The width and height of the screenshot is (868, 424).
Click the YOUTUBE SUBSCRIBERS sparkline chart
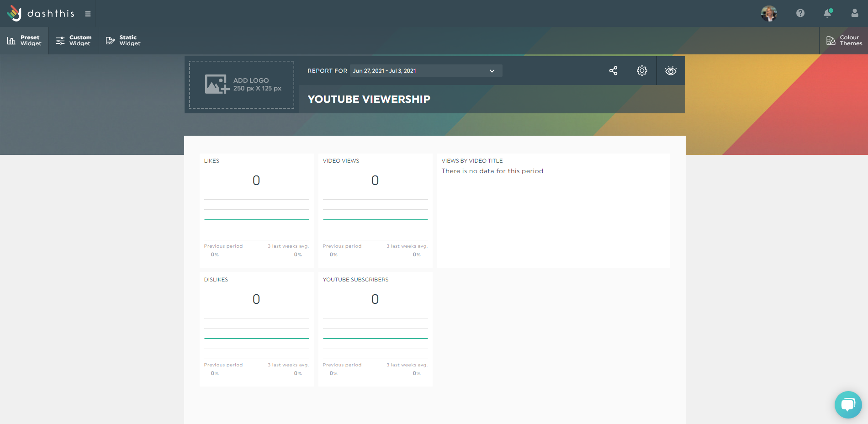point(376,339)
